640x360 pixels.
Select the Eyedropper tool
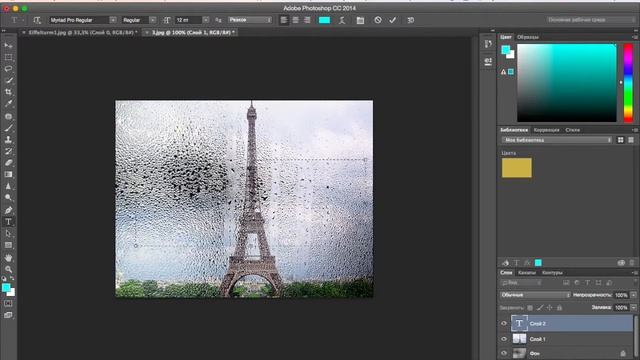click(8, 104)
